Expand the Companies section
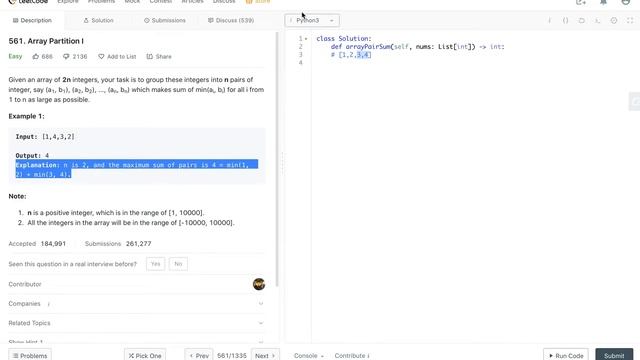 click(136, 304)
